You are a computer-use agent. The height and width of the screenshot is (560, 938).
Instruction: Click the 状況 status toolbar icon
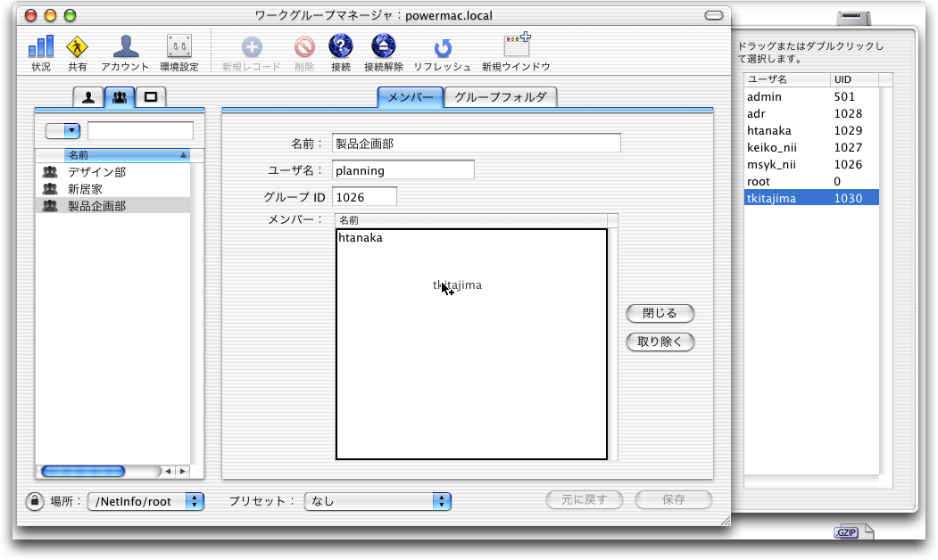point(41,47)
